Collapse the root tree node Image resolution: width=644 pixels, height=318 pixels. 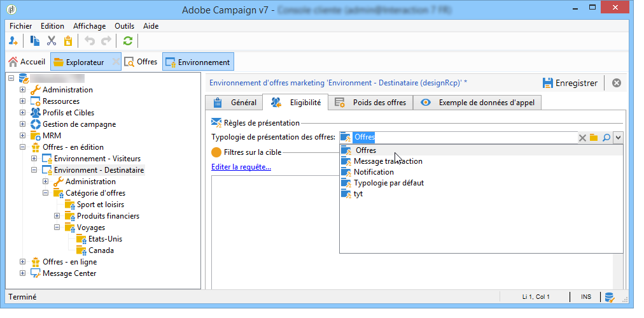(x=11, y=78)
